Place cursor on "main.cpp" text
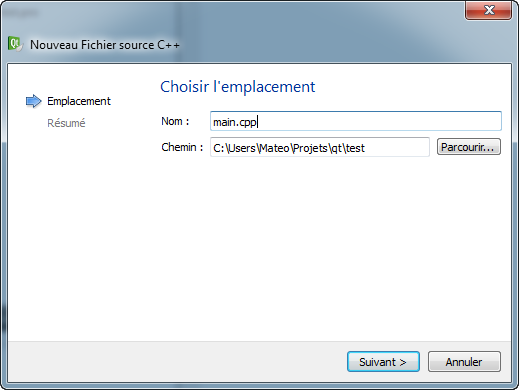Image resolution: width=519 pixels, height=390 pixels. tap(235, 122)
